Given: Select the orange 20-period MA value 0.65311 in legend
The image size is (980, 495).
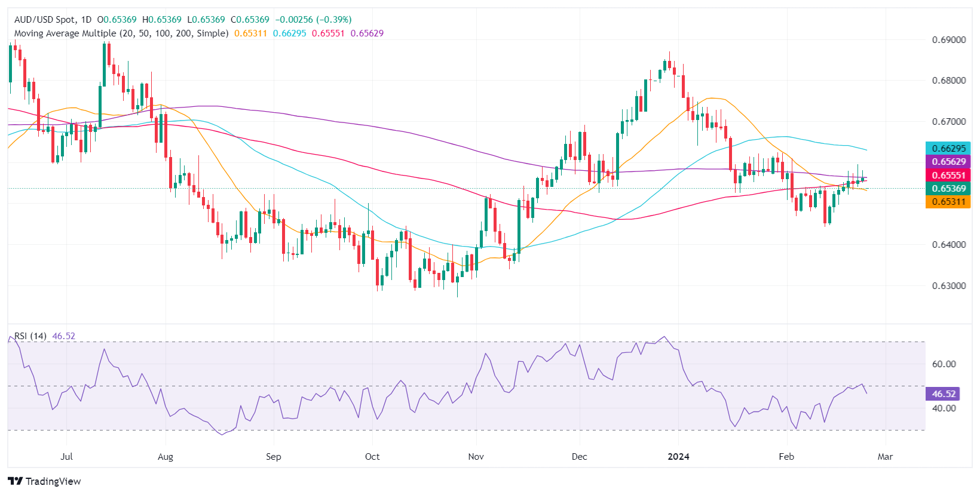Looking at the screenshot, I should [x=250, y=33].
